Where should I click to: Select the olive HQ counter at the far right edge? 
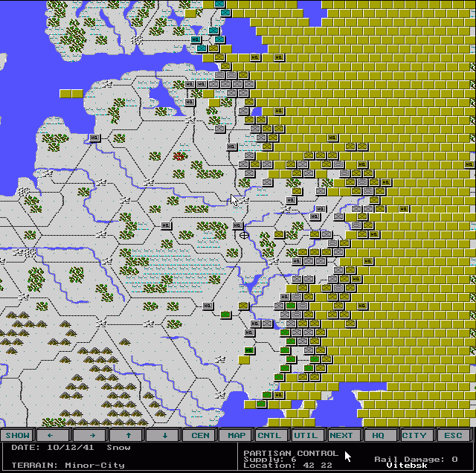point(469,164)
